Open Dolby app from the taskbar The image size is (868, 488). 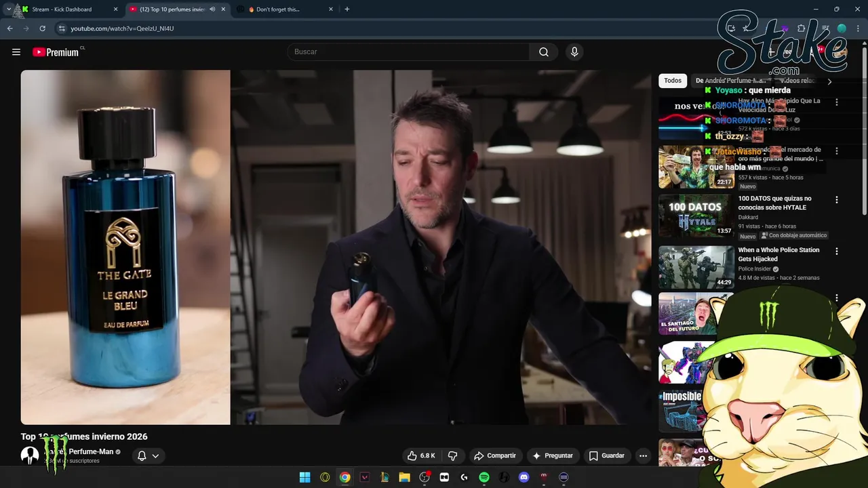pos(444,477)
